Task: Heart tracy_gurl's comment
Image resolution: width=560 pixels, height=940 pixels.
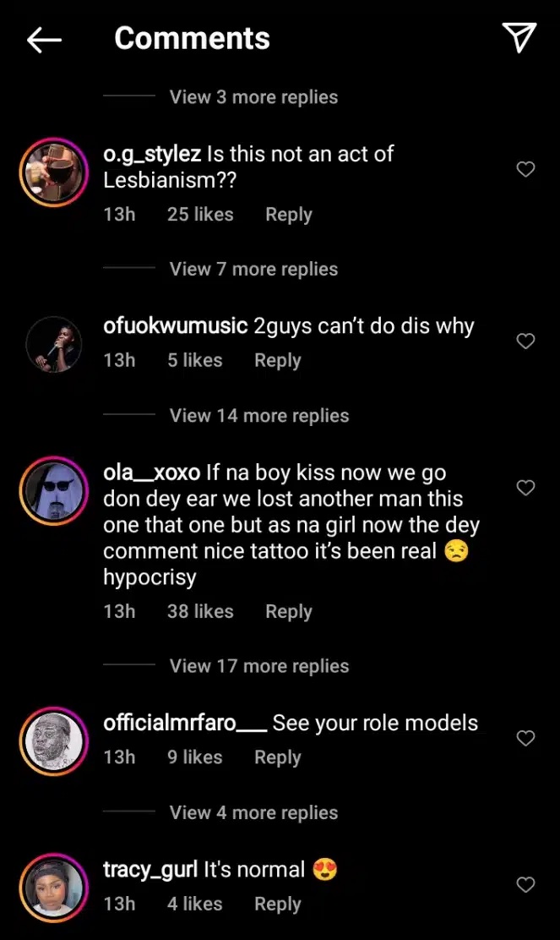Action: (525, 885)
